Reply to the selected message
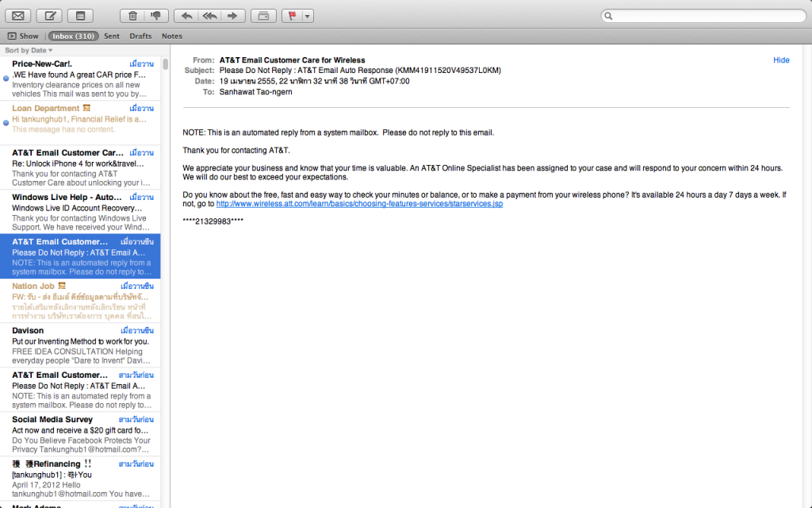 [x=186, y=15]
